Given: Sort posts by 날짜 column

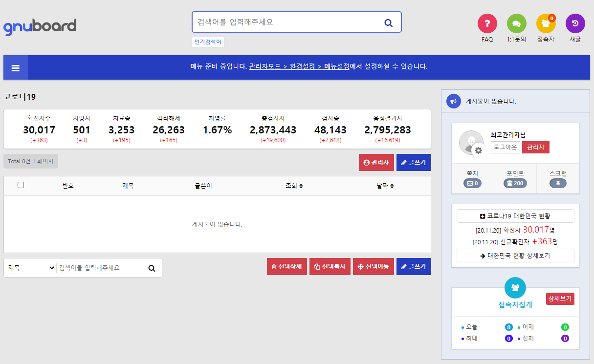Looking at the screenshot, I should point(385,186).
